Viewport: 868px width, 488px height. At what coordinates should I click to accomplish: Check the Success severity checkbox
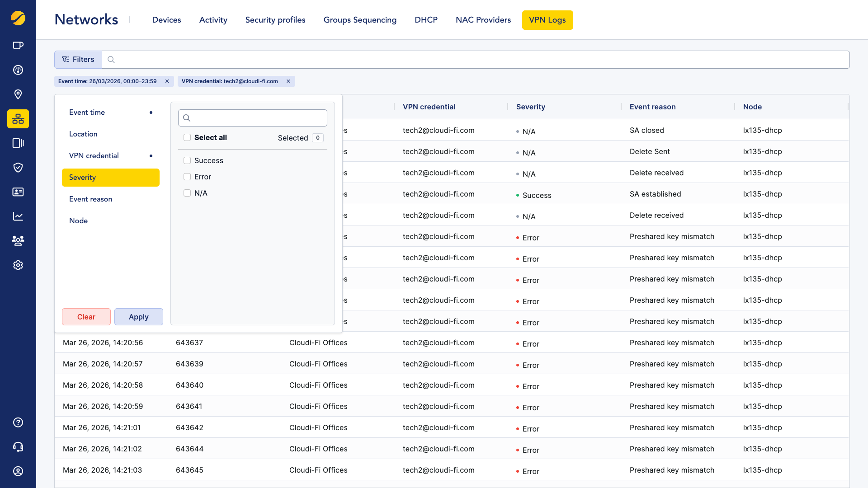click(187, 160)
